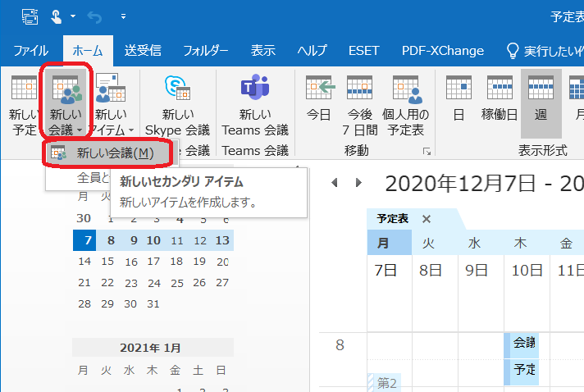The width and height of the screenshot is (584, 392).
Task: Open the ESET ribbon tab
Action: (364, 51)
